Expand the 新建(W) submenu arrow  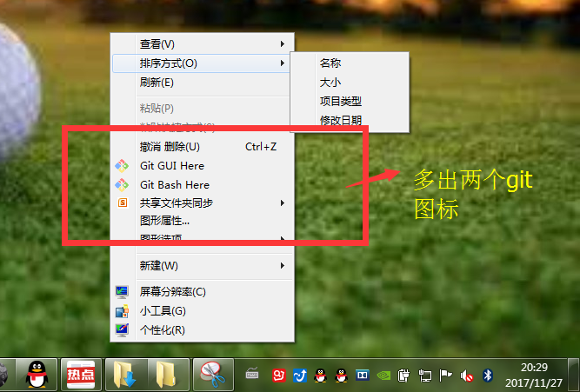[283, 265]
